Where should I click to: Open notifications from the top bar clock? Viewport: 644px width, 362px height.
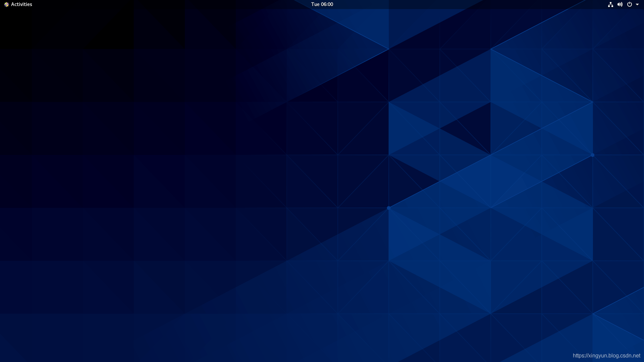tap(322, 4)
